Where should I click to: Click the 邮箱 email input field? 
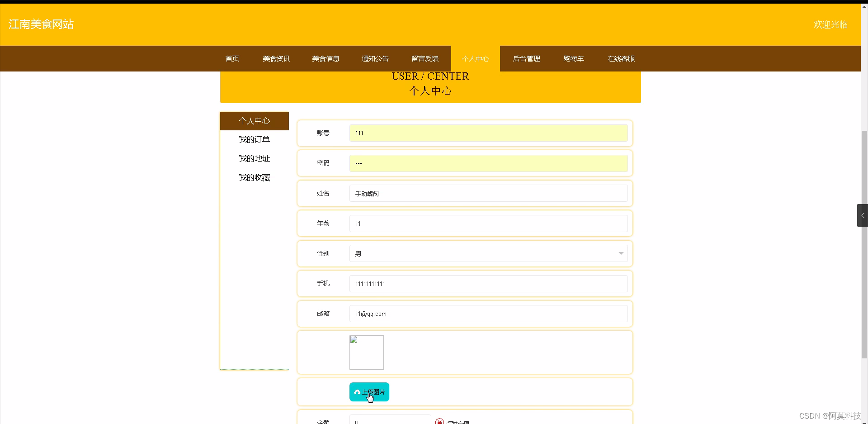pyautogui.click(x=488, y=314)
